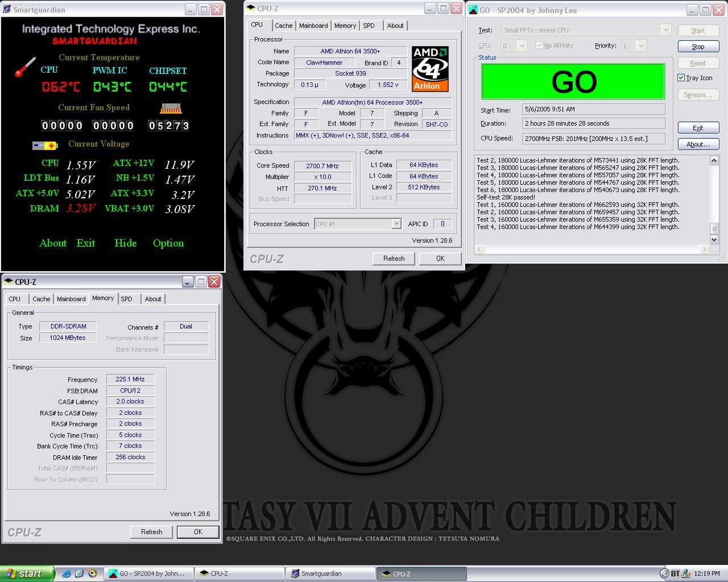Open the Windows start menu
The height and width of the screenshot is (582, 728).
[27, 573]
